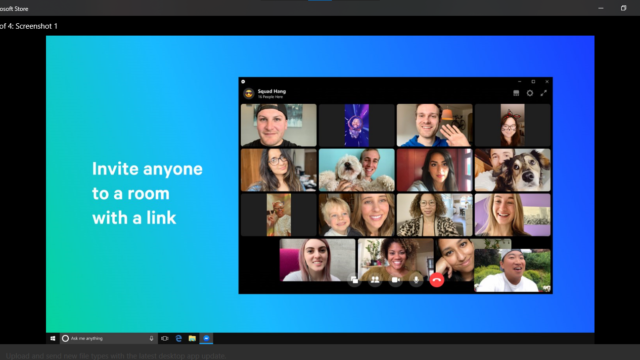This screenshot has width=640, height=360.
Task: Select video tile of woman with red bow
Action: coord(513,125)
